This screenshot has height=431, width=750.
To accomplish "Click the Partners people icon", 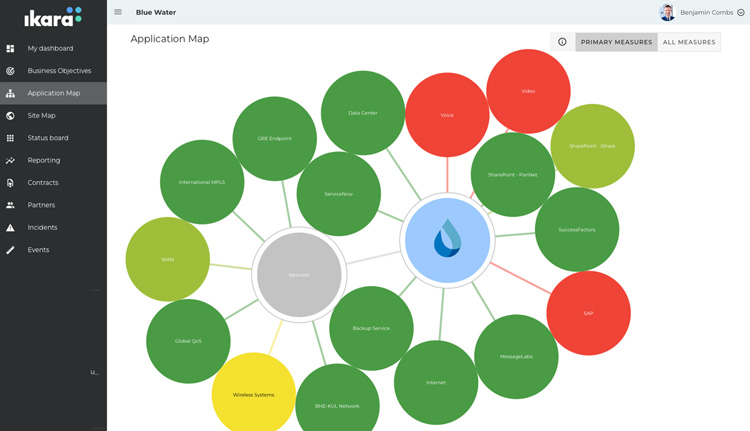I will pyautogui.click(x=10, y=205).
